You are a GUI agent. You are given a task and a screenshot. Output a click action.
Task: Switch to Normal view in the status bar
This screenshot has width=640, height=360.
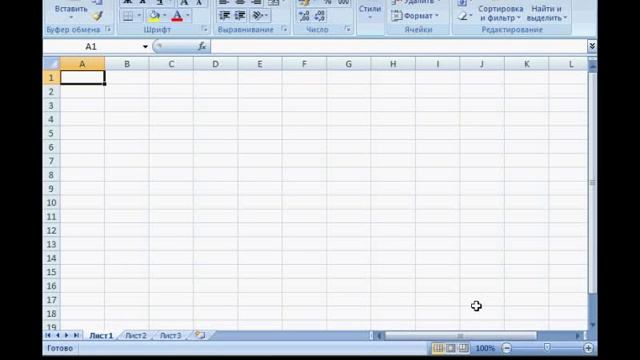438,348
